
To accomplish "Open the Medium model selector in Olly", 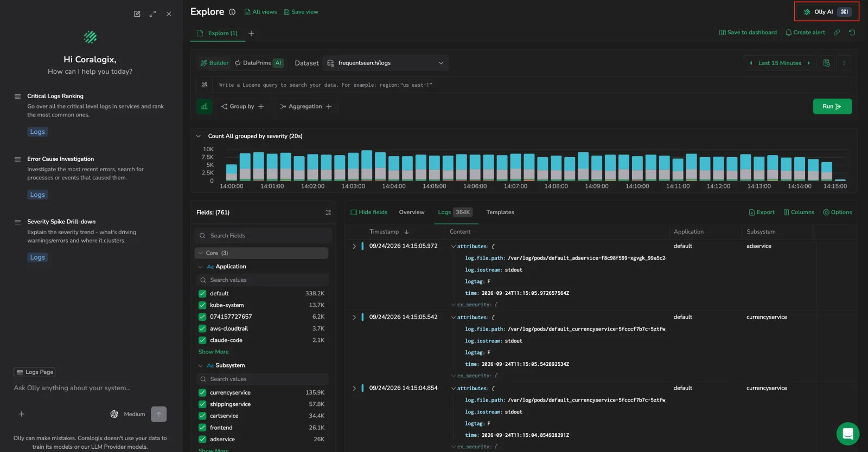I will pyautogui.click(x=128, y=414).
